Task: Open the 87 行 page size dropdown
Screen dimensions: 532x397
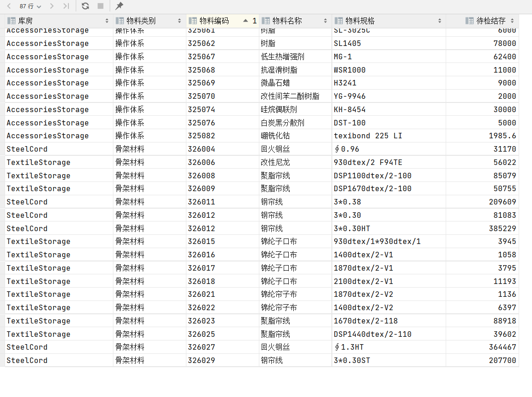Action: click(30, 6)
